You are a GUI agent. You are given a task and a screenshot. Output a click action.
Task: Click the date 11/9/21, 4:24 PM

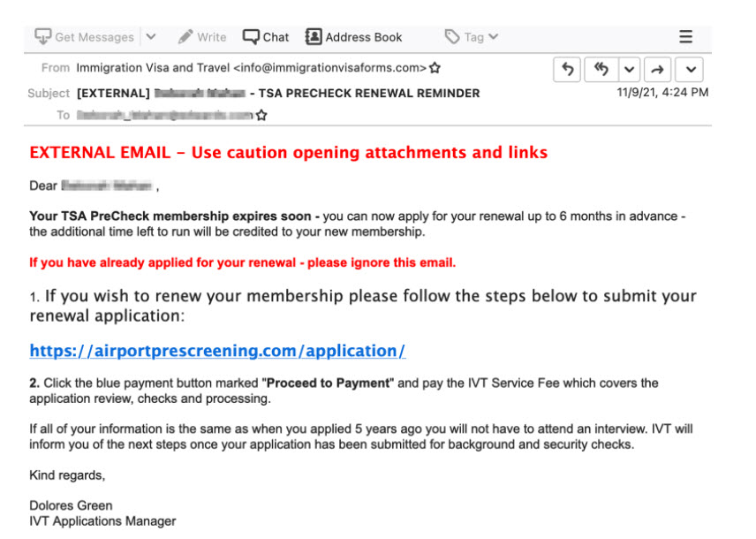tap(662, 92)
